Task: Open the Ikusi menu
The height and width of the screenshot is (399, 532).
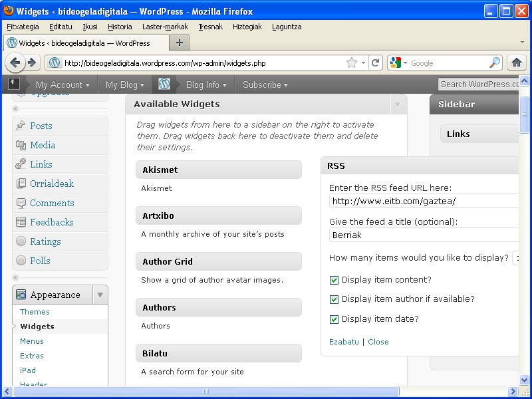Action: [x=90, y=27]
